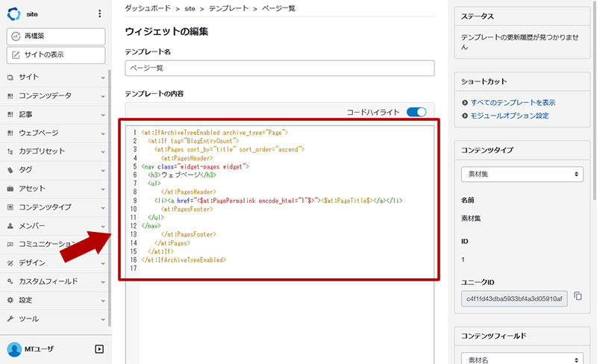
Task: Click the external-link icon beside サイトの表示
Action: [x=16, y=55]
